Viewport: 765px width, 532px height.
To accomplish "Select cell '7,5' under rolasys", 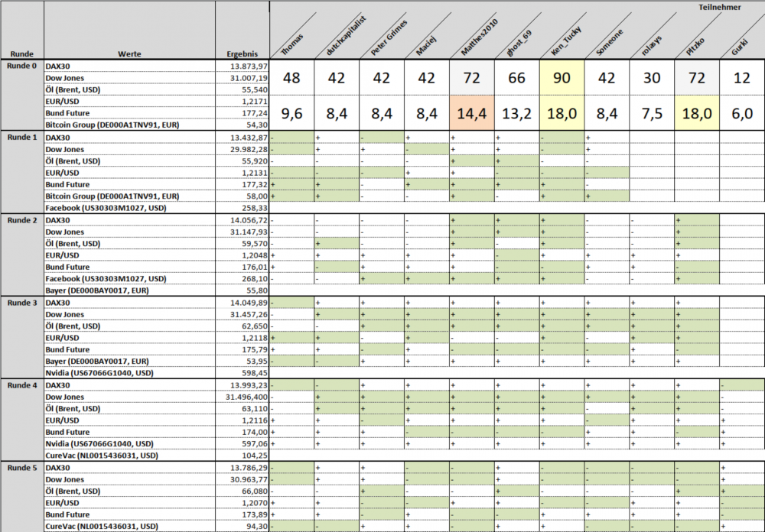I will coord(652,113).
